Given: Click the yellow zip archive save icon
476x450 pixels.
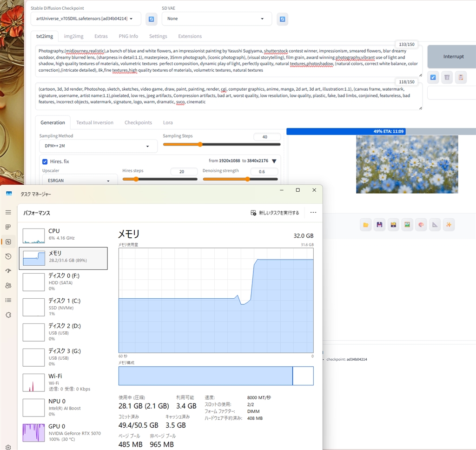Looking at the screenshot, I should (x=393, y=225).
